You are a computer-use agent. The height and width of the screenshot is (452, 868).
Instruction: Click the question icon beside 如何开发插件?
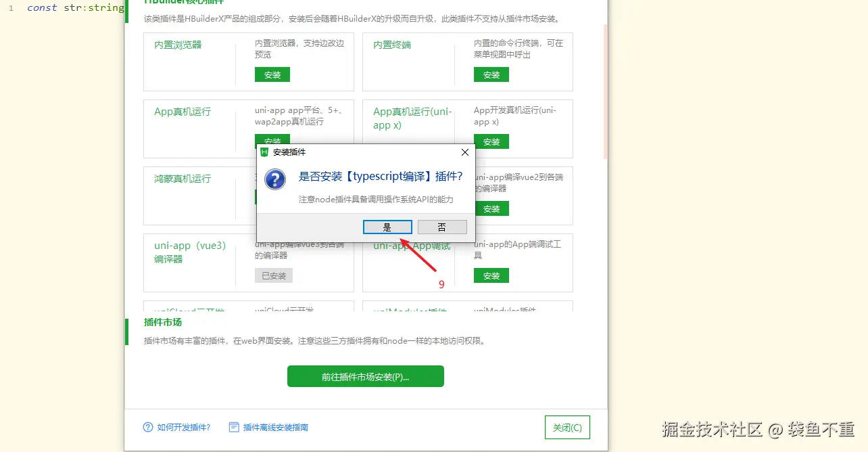[148, 428]
